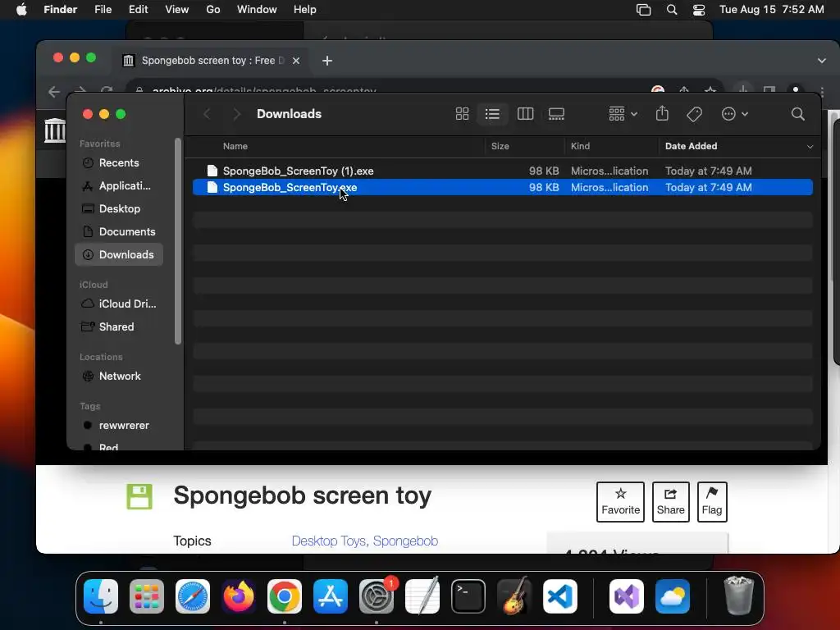Open the File menu
This screenshot has height=630, width=840.
click(103, 10)
